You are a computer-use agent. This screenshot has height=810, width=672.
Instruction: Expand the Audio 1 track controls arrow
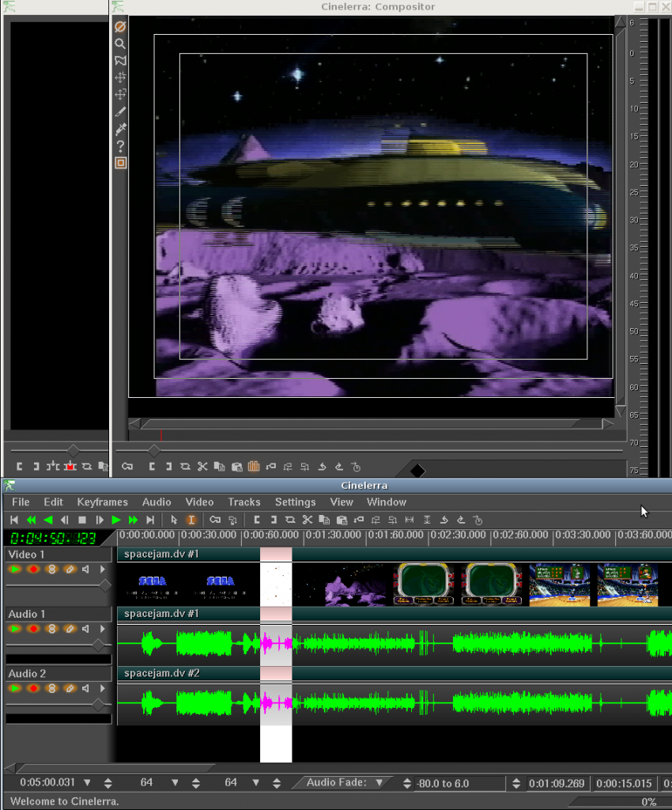pos(103,628)
